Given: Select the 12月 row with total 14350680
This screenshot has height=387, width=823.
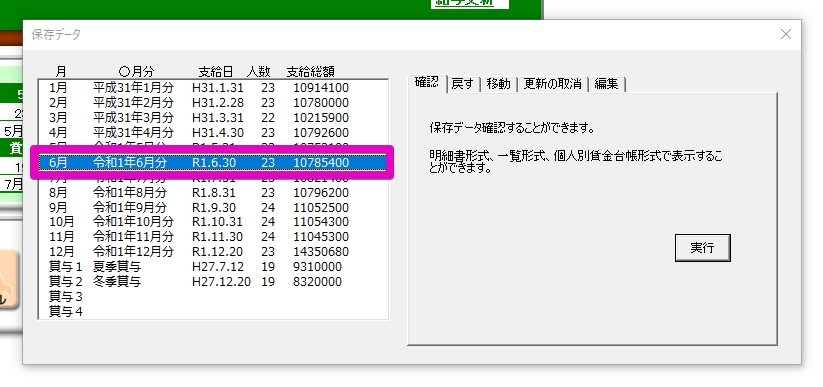Looking at the screenshot, I should click(213, 252).
